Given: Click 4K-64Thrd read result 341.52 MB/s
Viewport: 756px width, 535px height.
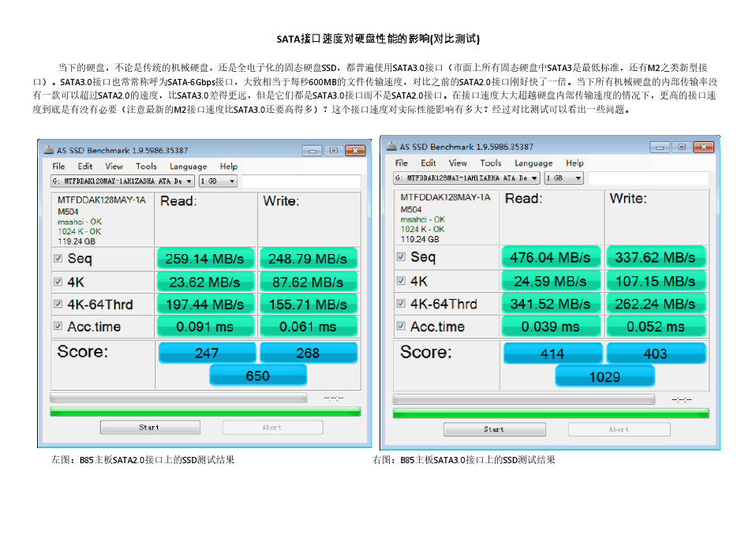Looking at the screenshot, I should (551, 304).
